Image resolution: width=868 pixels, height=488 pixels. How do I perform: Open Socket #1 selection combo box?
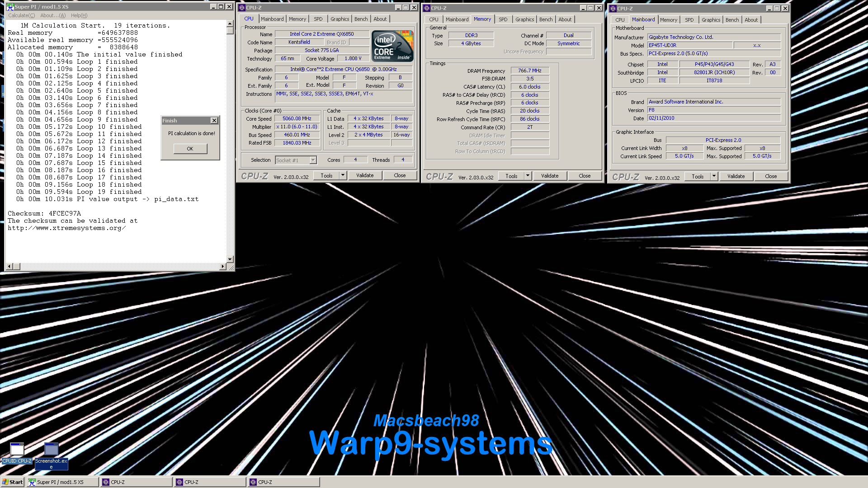pyautogui.click(x=296, y=160)
